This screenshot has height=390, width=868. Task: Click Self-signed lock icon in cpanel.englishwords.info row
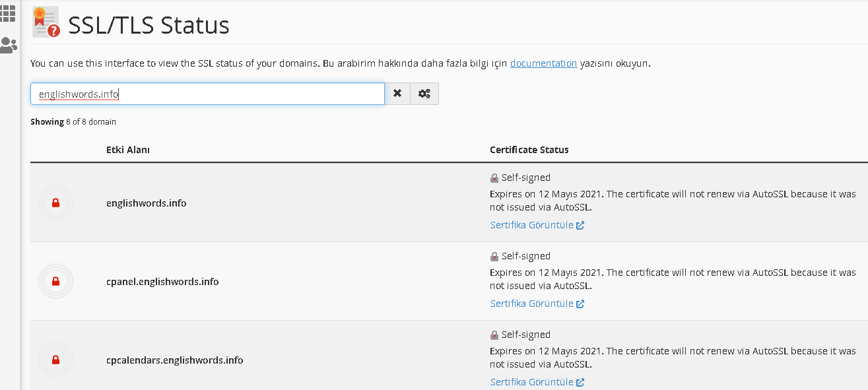(x=494, y=257)
